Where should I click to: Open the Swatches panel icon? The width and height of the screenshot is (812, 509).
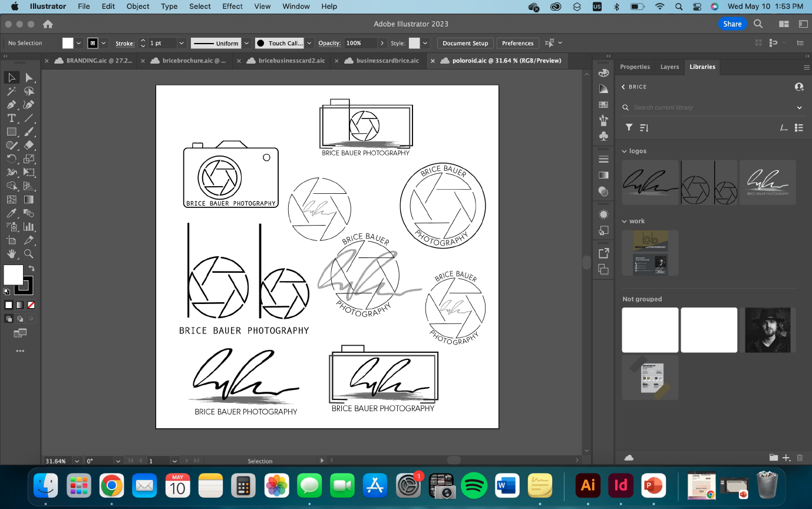click(603, 105)
